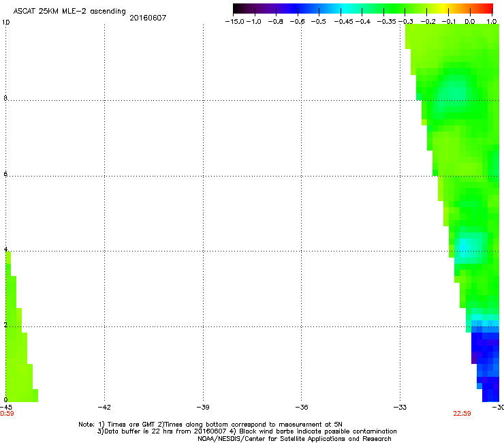Click the -0.8 color bar label
The image size is (504, 443).
pyautogui.click(x=276, y=22)
